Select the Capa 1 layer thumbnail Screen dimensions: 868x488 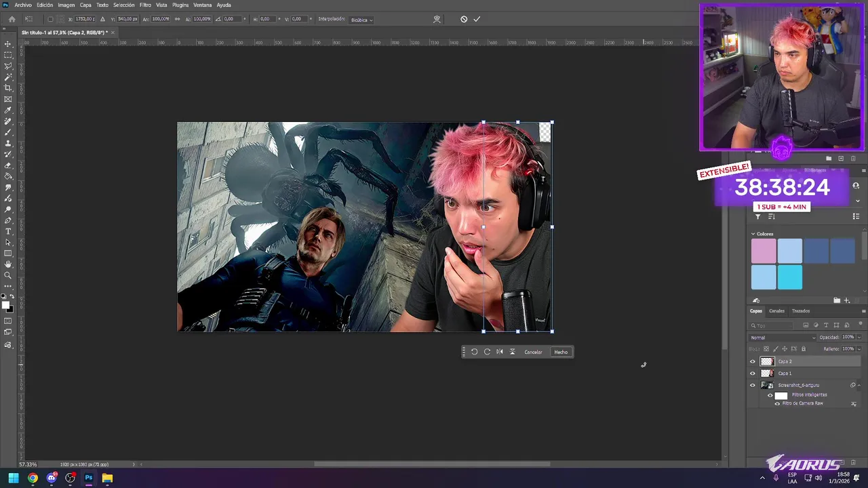click(x=767, y=373)
